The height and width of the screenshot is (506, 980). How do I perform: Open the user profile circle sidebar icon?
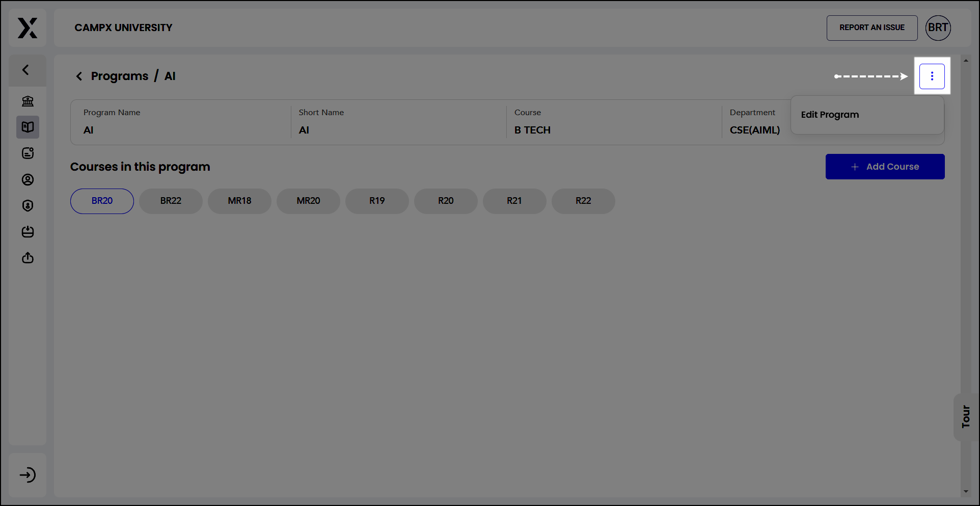point(28,179)
